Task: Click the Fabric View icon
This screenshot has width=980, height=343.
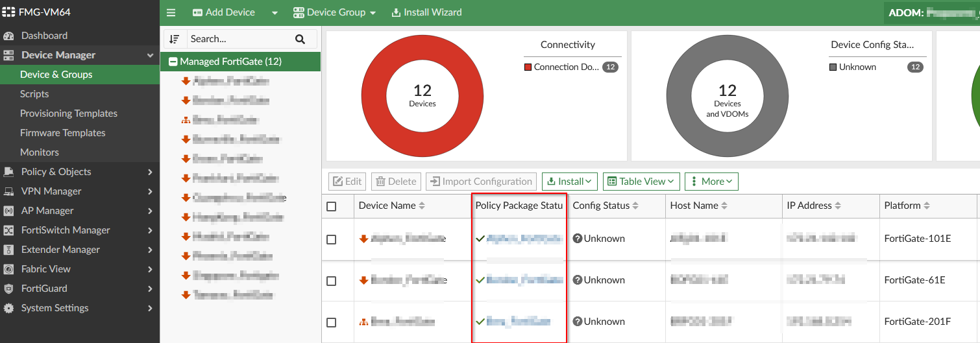Action: point(8,269)
